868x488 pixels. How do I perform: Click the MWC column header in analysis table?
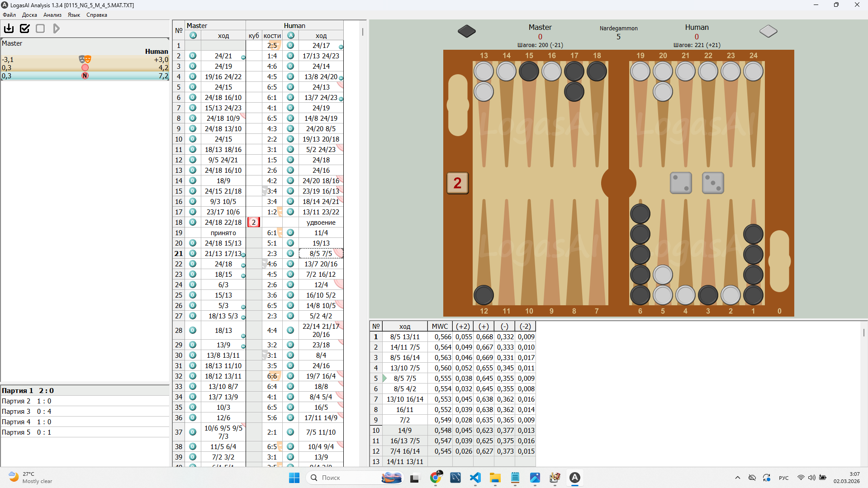pyautogui.click(x=440, y=327)
